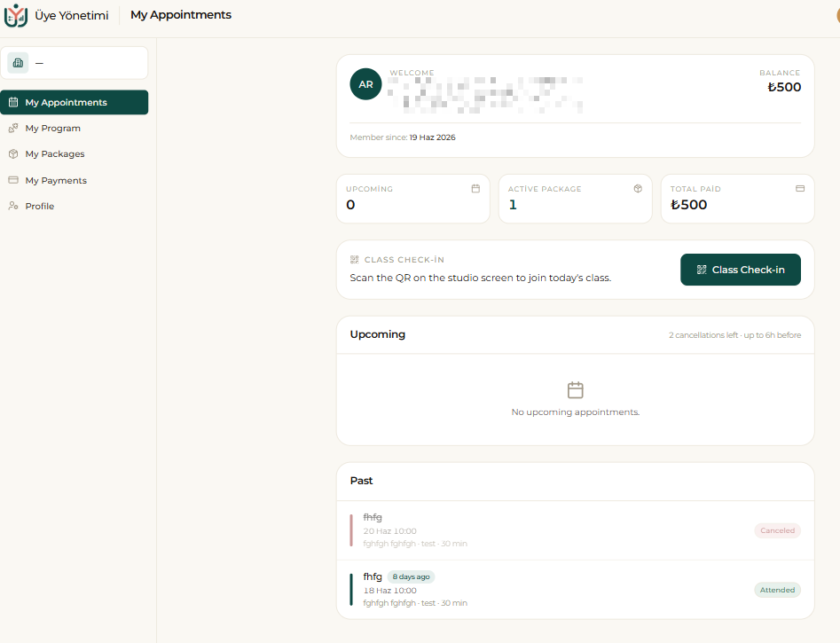Click the Canceled status badge
This screenshot has height=643, width=840.
[777, 530]
